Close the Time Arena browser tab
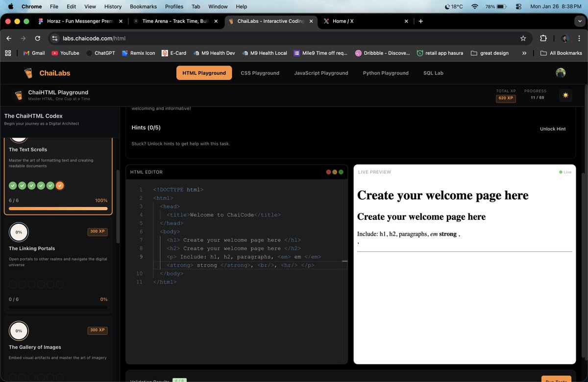The height and width of the screenshot is (382, 588). tap(216, 21)
